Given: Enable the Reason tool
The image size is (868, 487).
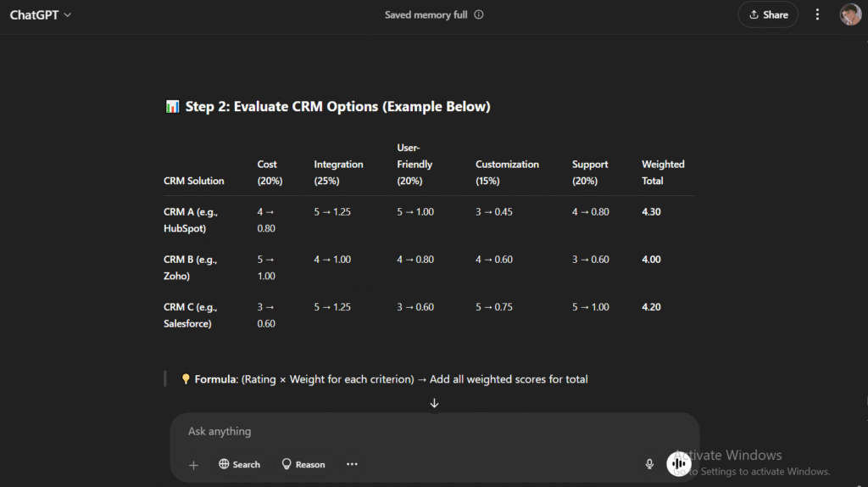Looking at the screenshot, I should (303, 464).
